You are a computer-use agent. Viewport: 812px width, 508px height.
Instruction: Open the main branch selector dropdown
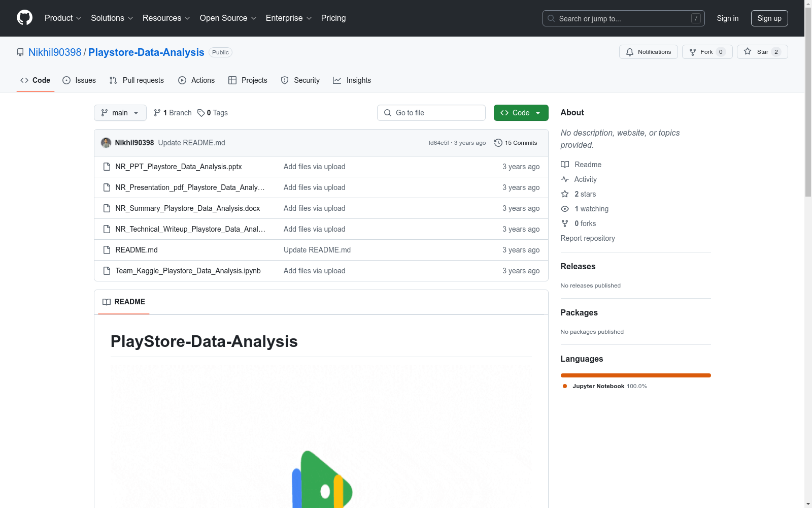(120, 113)
